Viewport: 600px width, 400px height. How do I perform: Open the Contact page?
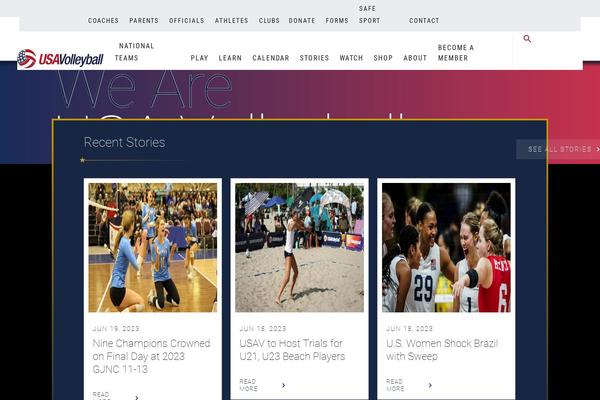click(x=424, y=21)
